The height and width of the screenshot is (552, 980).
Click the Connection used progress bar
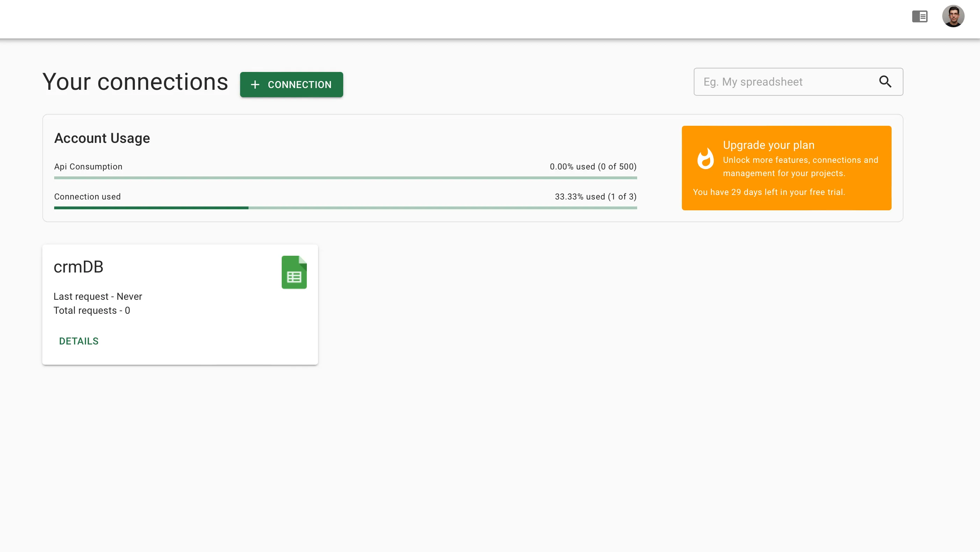(345, 208)
